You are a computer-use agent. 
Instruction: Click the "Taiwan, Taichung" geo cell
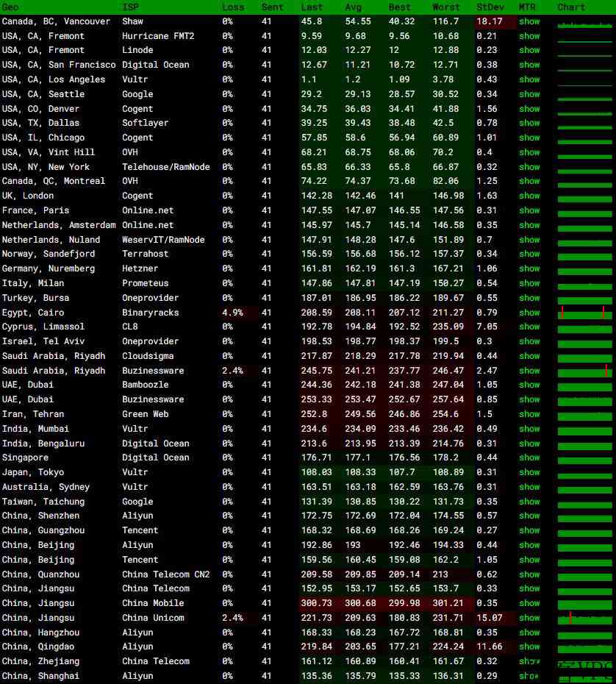(x=43, y=501)
